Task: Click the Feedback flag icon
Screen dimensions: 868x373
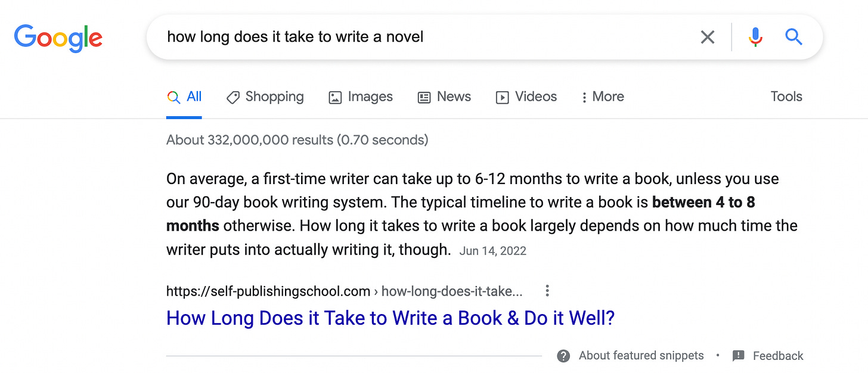Action: (x=739, y=355)
